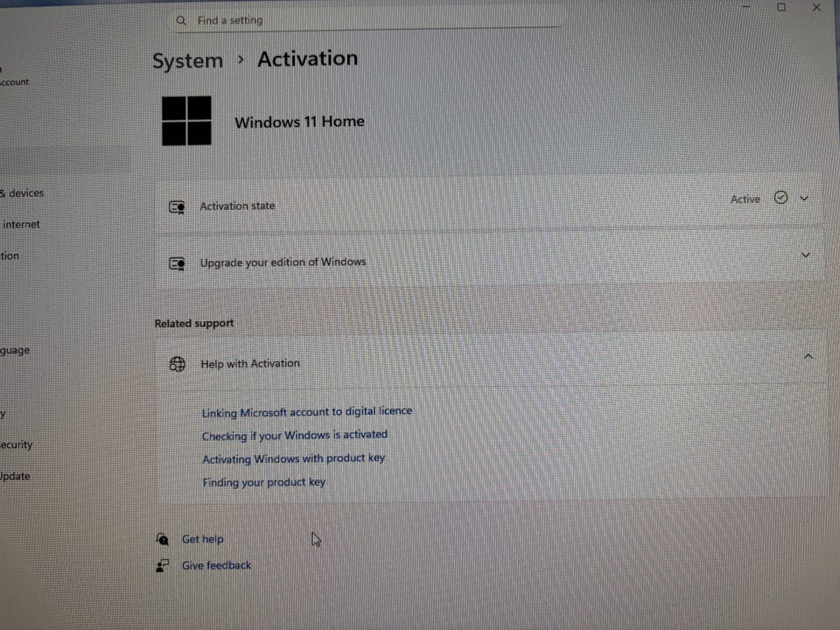The width and height of the screenshot is (840, 630).
Task: Maximize the Settings window
Action: pos(781,7)
